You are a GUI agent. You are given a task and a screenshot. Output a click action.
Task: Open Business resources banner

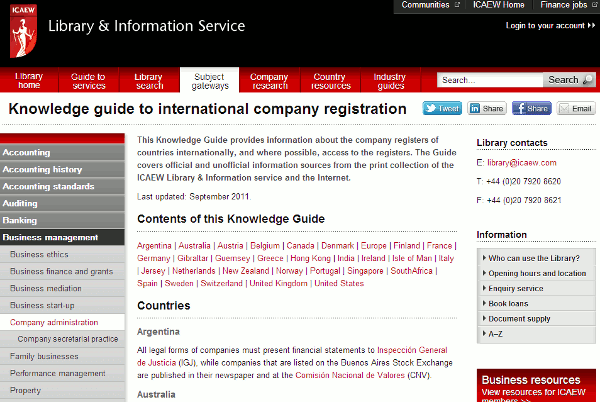pos(536,386)
